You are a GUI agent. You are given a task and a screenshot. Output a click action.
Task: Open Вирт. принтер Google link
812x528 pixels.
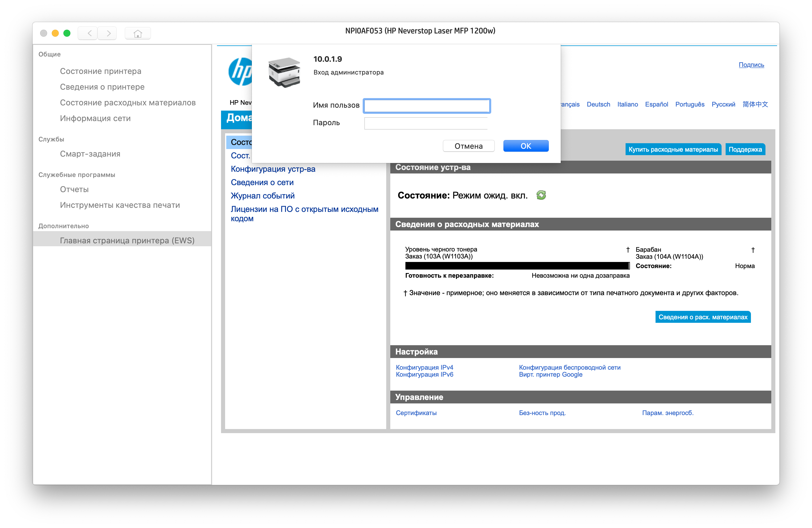pyautogui.click(x=551, y=374)
